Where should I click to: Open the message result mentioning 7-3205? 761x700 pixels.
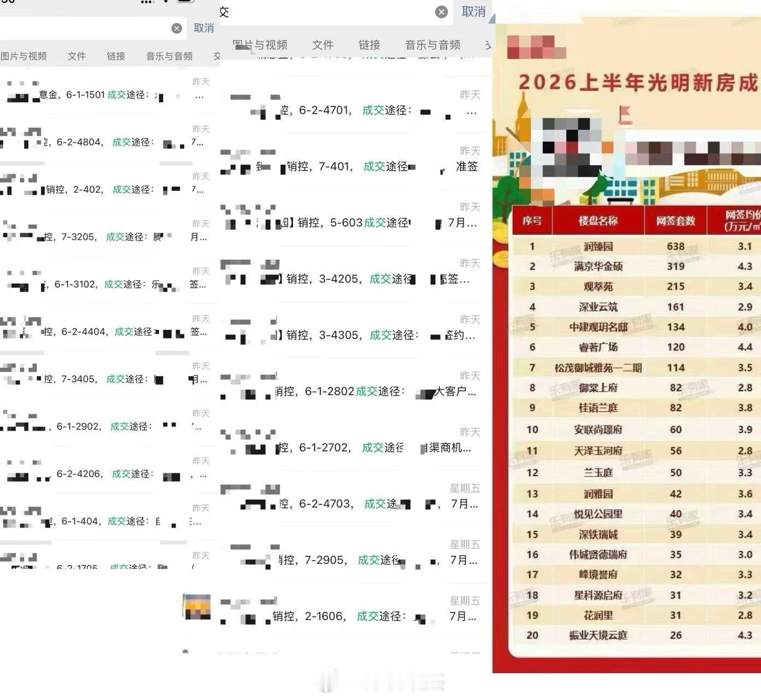(109, 232)
